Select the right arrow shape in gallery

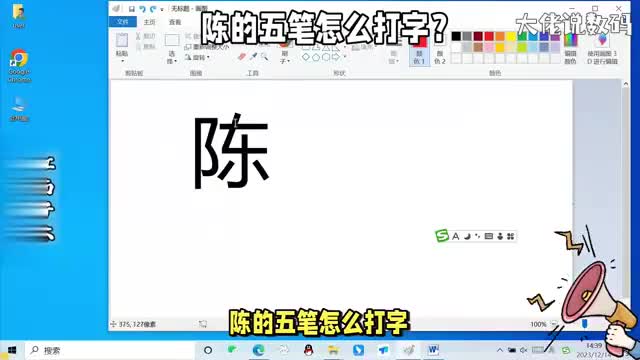(x=336, y=57)
